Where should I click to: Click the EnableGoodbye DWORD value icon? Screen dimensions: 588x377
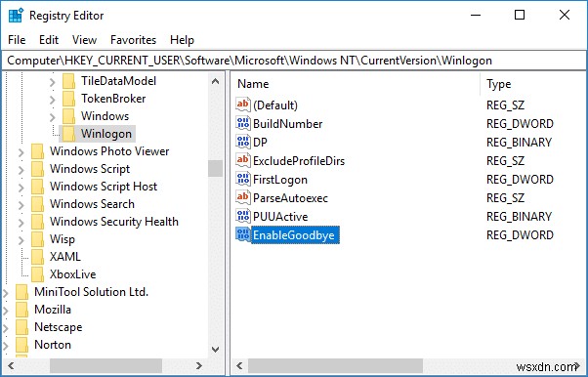pyautogui.click(x=243, y=234)
